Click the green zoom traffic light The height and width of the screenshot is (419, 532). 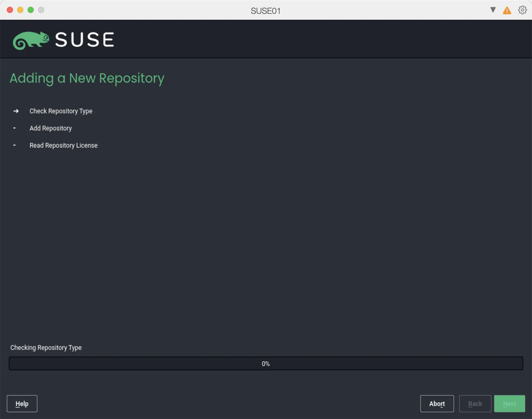31,10
